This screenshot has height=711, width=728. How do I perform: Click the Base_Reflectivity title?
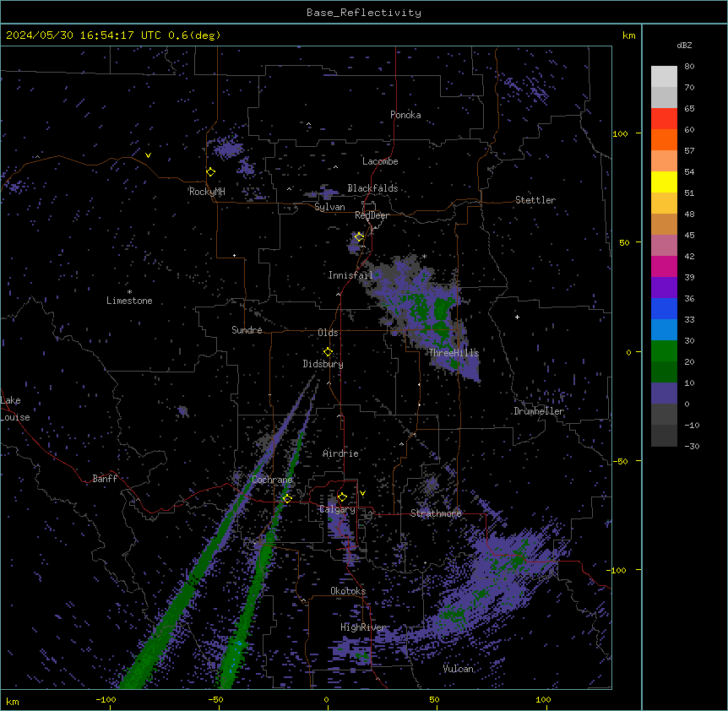click(x=364, y=13)
